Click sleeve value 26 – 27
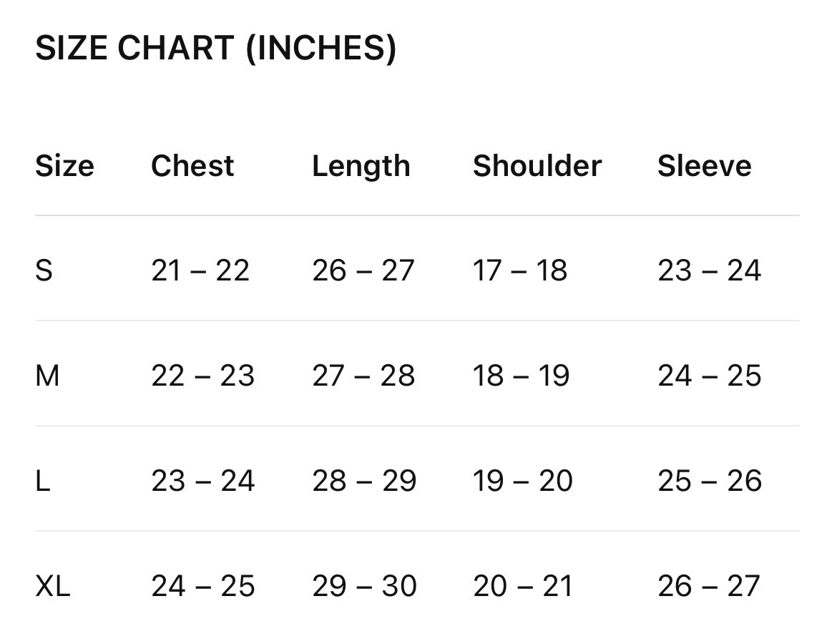837x644 pixels. coord(708,586)
